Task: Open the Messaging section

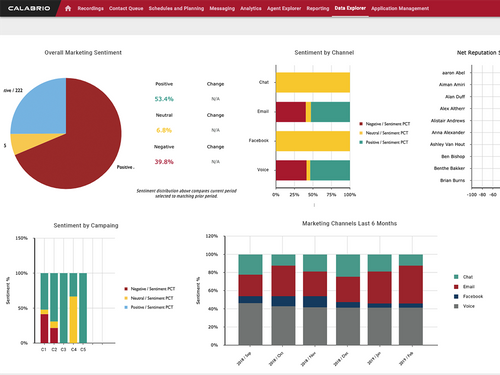Action: tap(222, 8)
